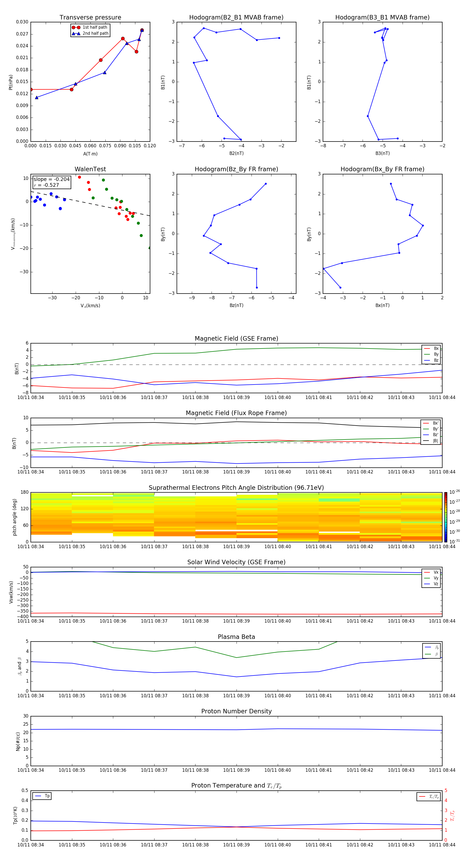473x868 pixels.
Task: Click the 'Tp' legend box
Action: click(42, 796)
